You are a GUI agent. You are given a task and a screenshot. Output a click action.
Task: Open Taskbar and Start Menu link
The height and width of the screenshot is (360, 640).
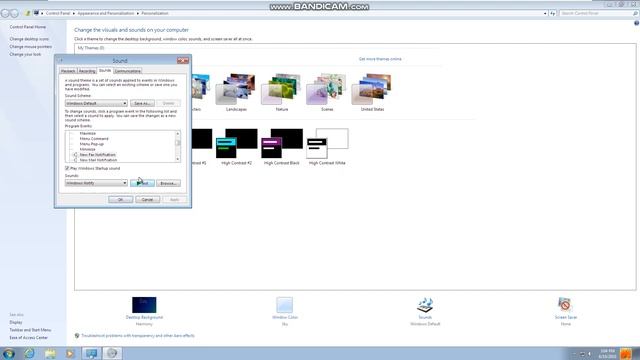pyautogui.click(x=30, y=330)
